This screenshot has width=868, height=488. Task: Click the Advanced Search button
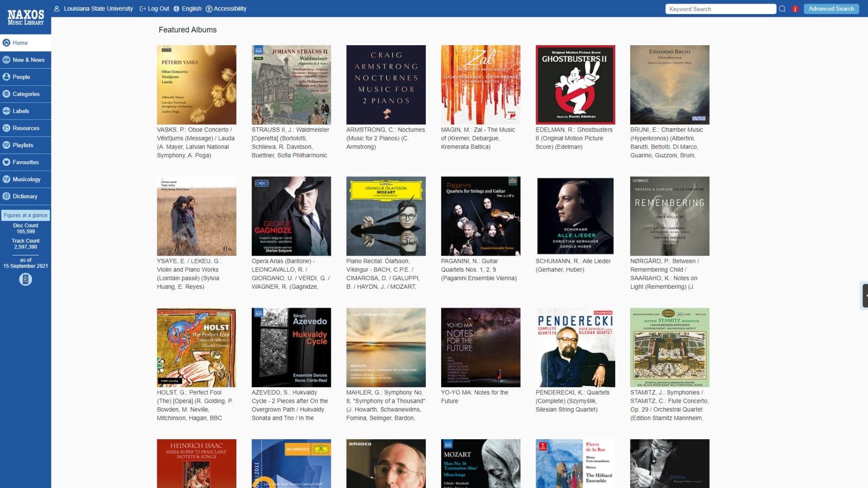point(830,8)
